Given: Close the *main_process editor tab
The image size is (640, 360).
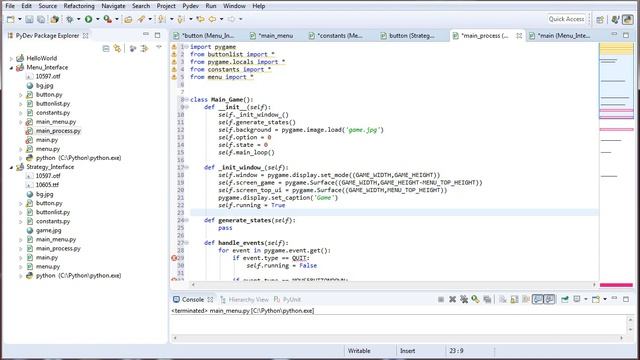Looking at the screenshot, I should pos(519,36).
